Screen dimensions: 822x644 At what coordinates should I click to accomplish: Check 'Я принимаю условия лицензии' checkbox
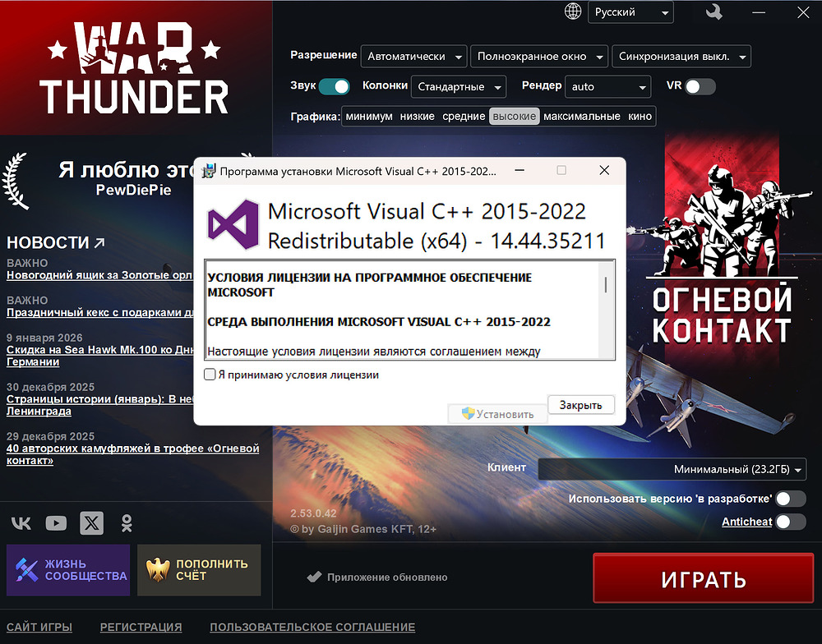pos(210,375)
